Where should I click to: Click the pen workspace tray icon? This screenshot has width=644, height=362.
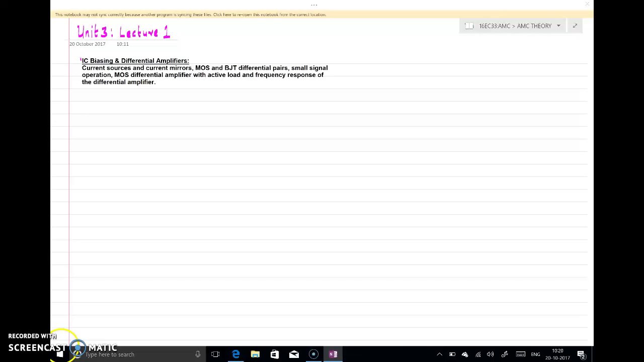pos(505,354)
